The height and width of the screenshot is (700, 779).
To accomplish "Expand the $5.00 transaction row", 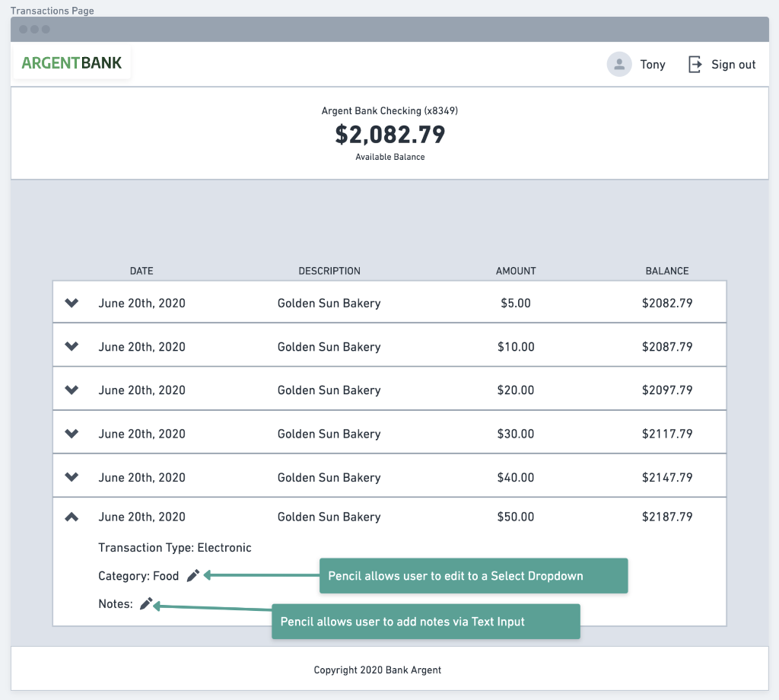I will point(72,303).
